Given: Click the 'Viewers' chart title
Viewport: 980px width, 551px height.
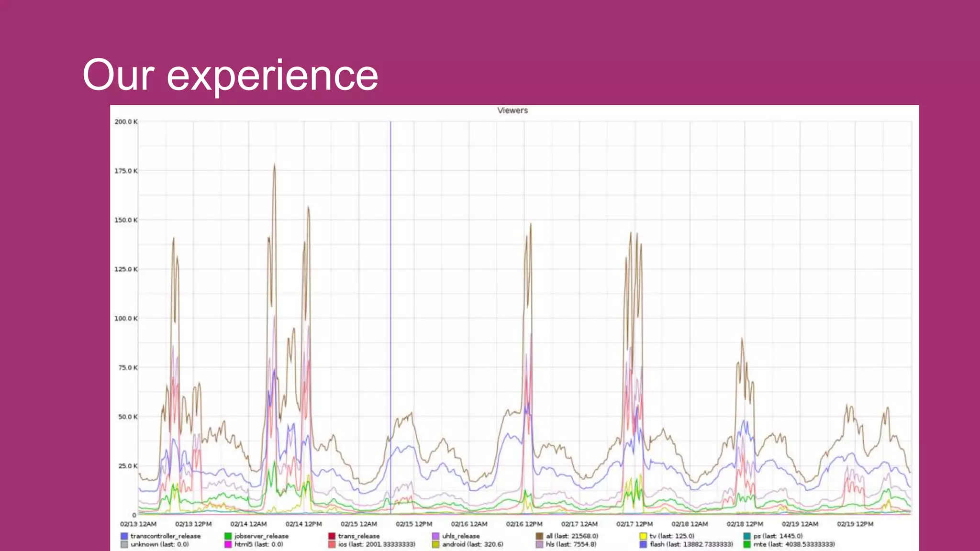Looking at the screenshot, I should [512, 110].
